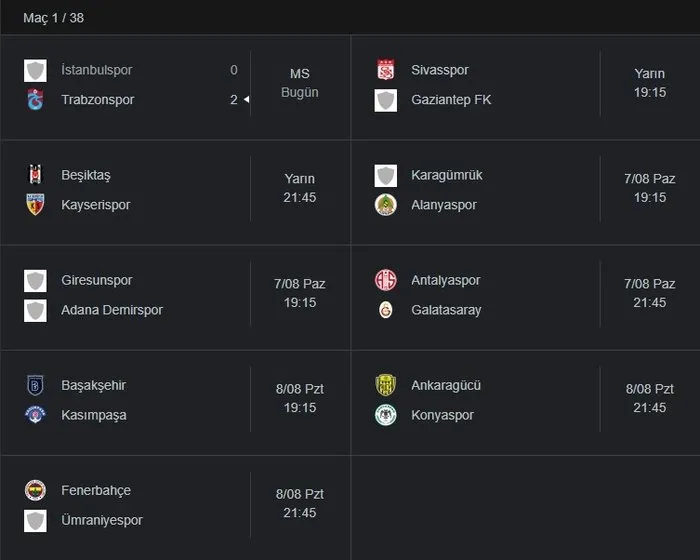Click the Alanyaspor club logo
The width and height of the screenshot is (700, 560).
(386, 205)
